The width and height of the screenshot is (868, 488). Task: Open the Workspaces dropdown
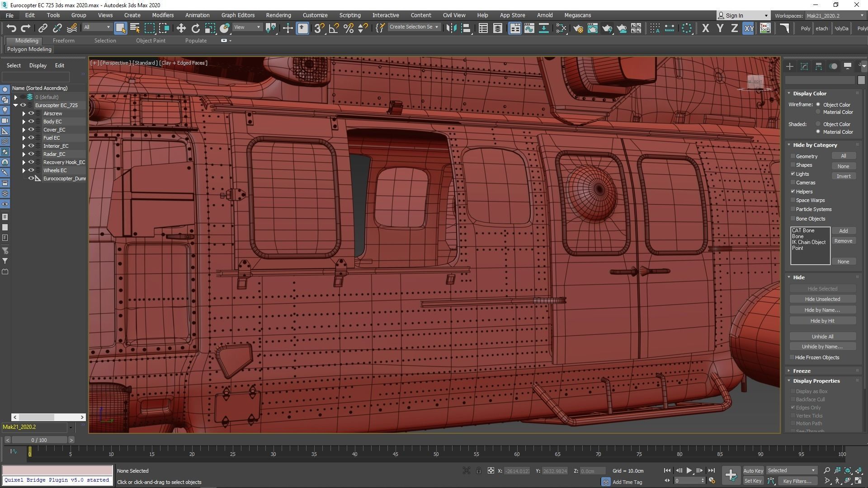pyautogui.click(x=835, y=15)
